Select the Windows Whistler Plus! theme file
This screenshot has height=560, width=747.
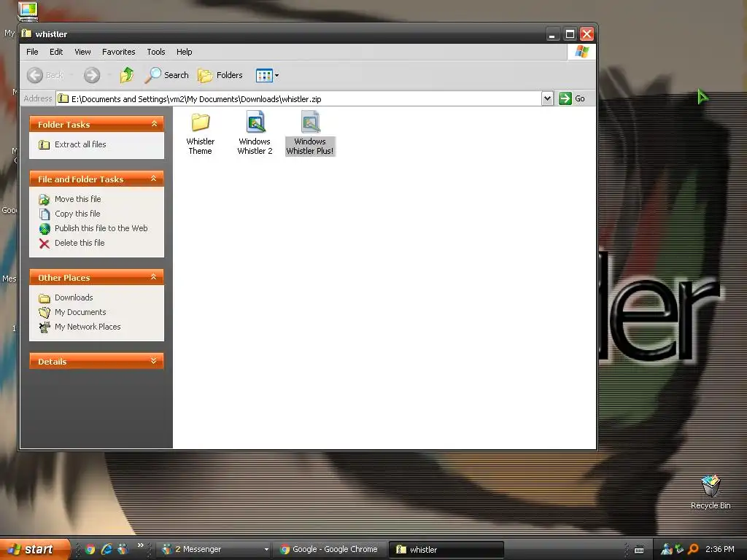310,133
